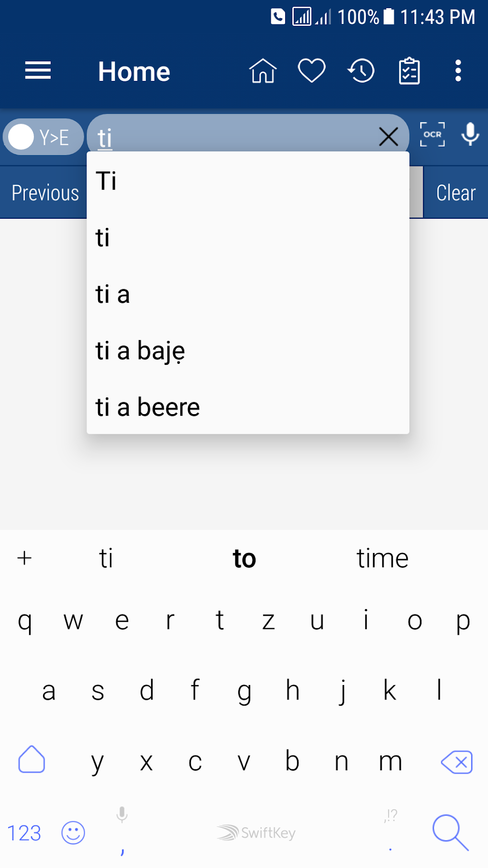
Task: Activate voice search with the microphone
Action: [470, 135]
